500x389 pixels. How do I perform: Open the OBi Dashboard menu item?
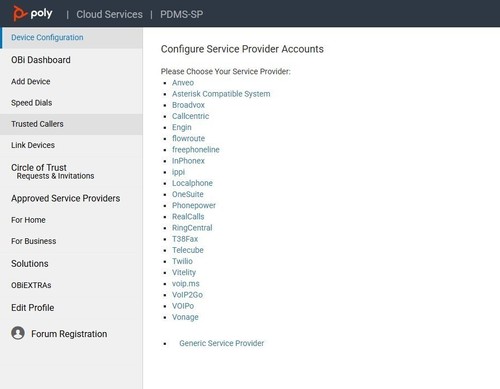click(x=41, y=60)
